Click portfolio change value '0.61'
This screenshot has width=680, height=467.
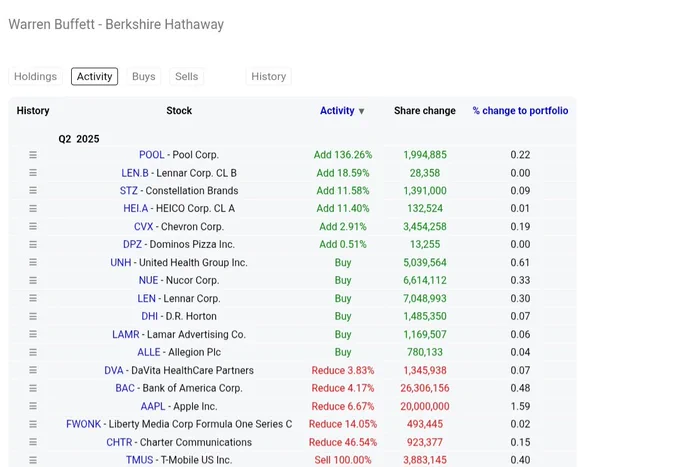pos(520,263)
